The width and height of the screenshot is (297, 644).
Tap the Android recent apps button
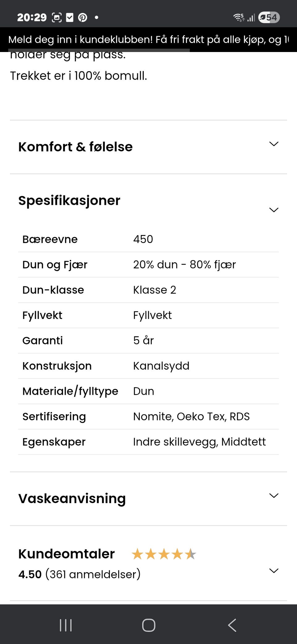66,625
